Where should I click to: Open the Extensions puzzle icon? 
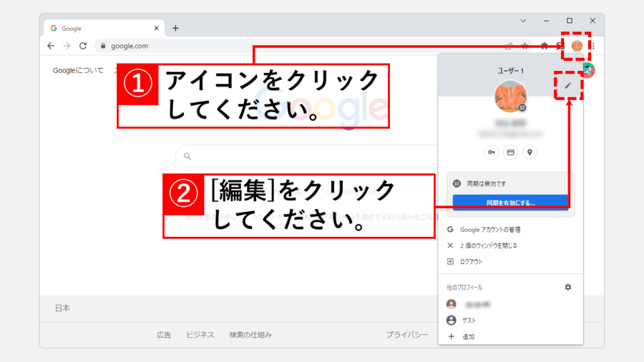[x=544, y=46]
